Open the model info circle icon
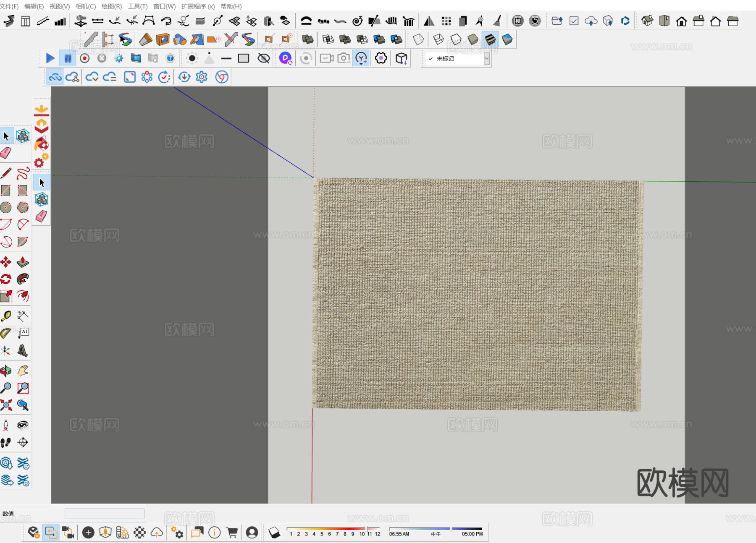This screenshot has width=756, height=543. click(215, 533)
